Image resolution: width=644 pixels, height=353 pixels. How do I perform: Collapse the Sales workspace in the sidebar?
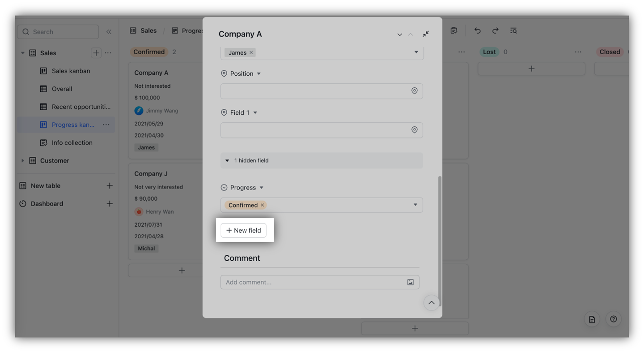point(22,53)
